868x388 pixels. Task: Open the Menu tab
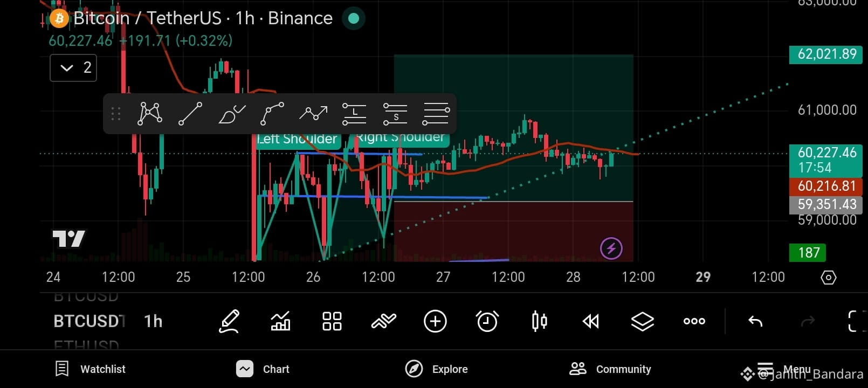click(x=784, y=369)
